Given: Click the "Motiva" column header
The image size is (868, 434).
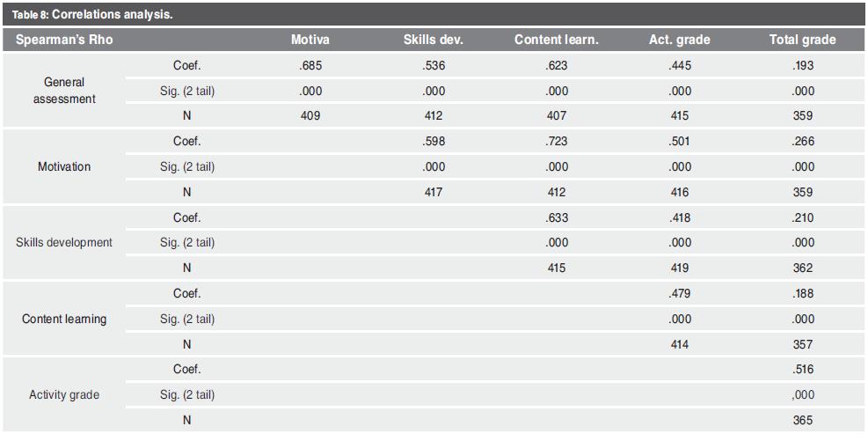Looking at the screenshot, I should [310, 40].
